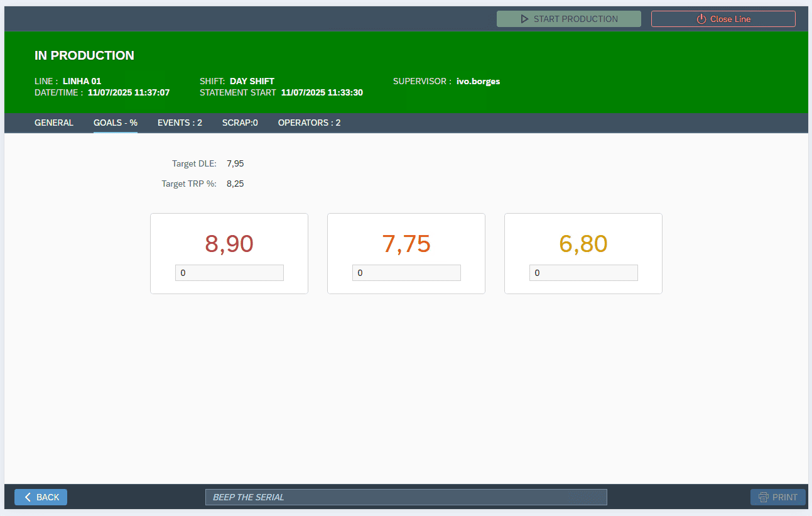Image resolution: width=812 pixels, height=516 pixels.
Task: Open the EVENTS : 2 tab
Action: (x=180, y=123)
